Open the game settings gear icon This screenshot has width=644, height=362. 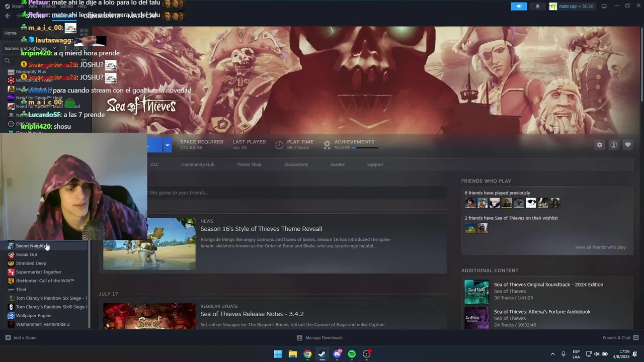point(599,145)
